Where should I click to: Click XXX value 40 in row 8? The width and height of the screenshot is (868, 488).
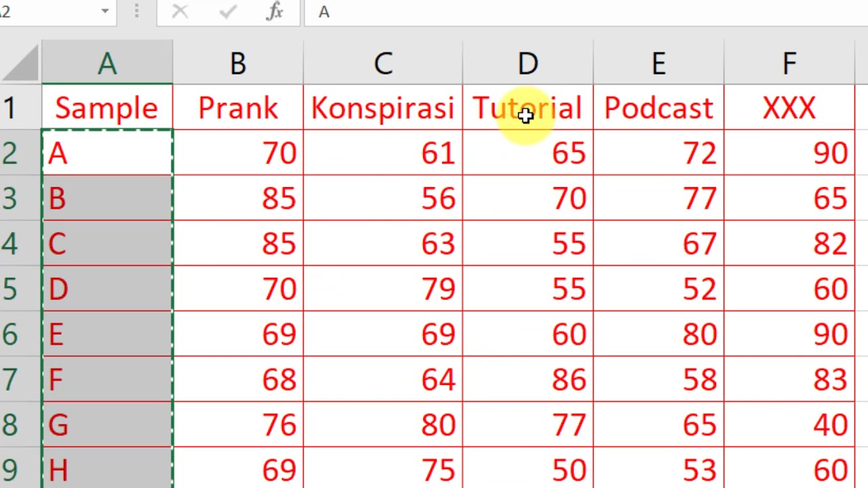coord(789,424)
